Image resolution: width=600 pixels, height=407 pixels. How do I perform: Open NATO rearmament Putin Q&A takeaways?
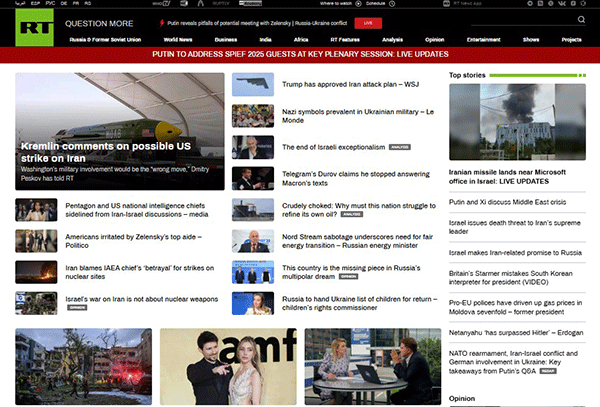513,362
